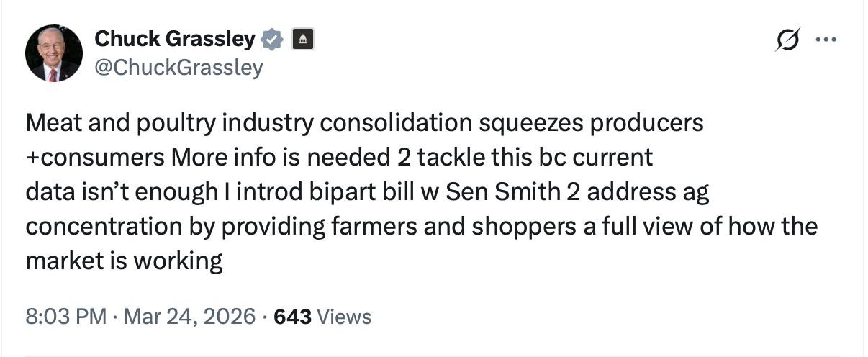The height and width of the screenshot is (357, 868).
Task: Click the government building affiliation badge
Action: (x=302, y=40)
